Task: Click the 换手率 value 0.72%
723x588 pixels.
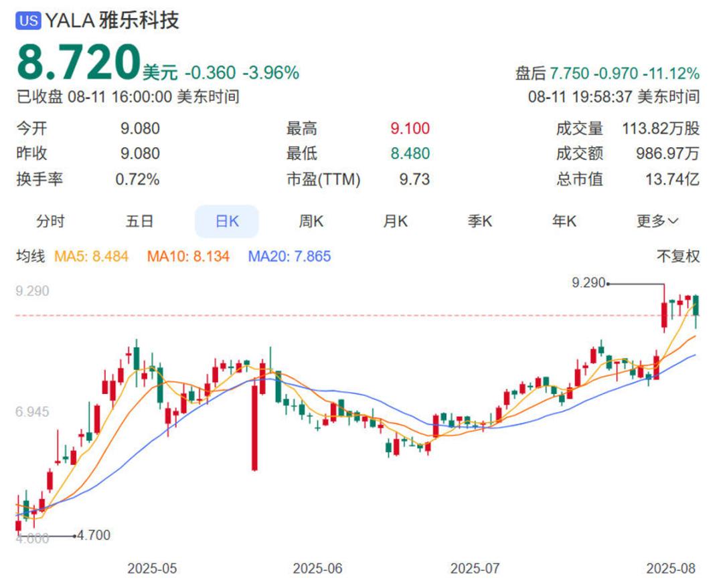Action: click(x=137, y=179)
